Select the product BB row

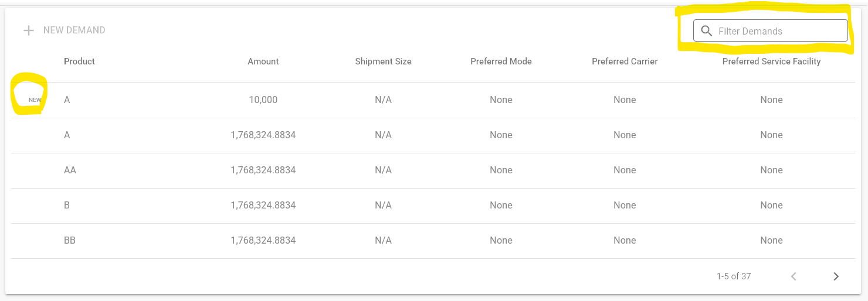pos(70,241)
